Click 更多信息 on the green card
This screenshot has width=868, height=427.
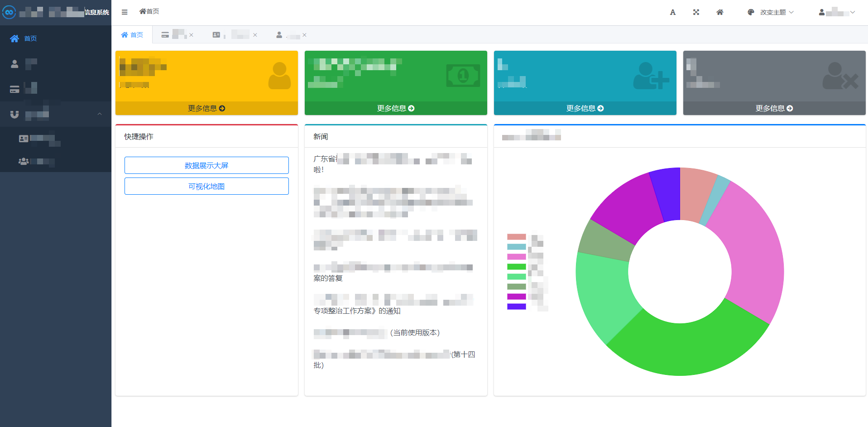[x=396, y=108]
